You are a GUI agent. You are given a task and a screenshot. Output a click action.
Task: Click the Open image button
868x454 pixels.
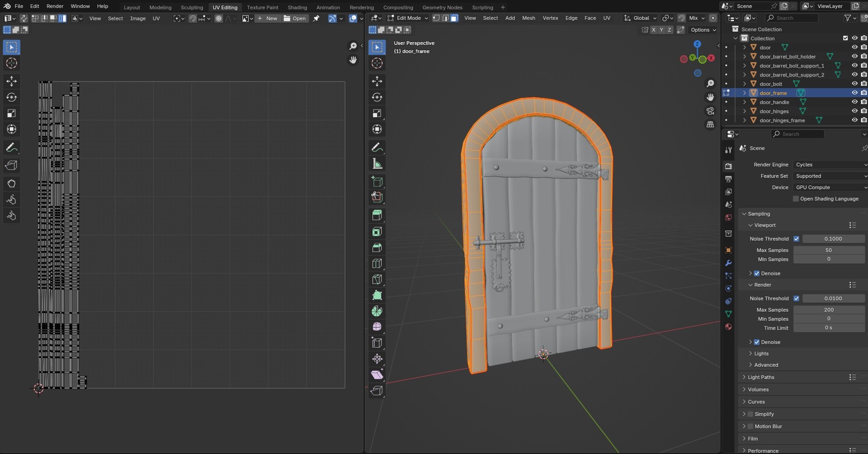tap(295, 19)
